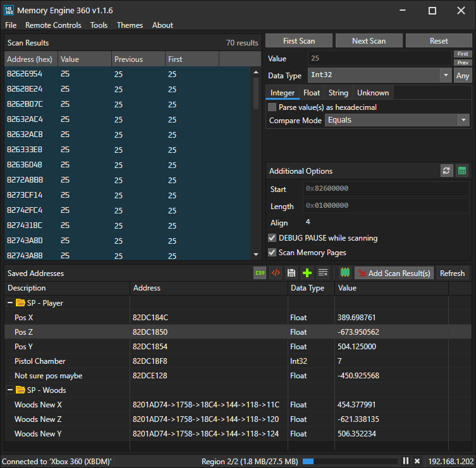Click the CSV export icon

[x=260, y=273]
